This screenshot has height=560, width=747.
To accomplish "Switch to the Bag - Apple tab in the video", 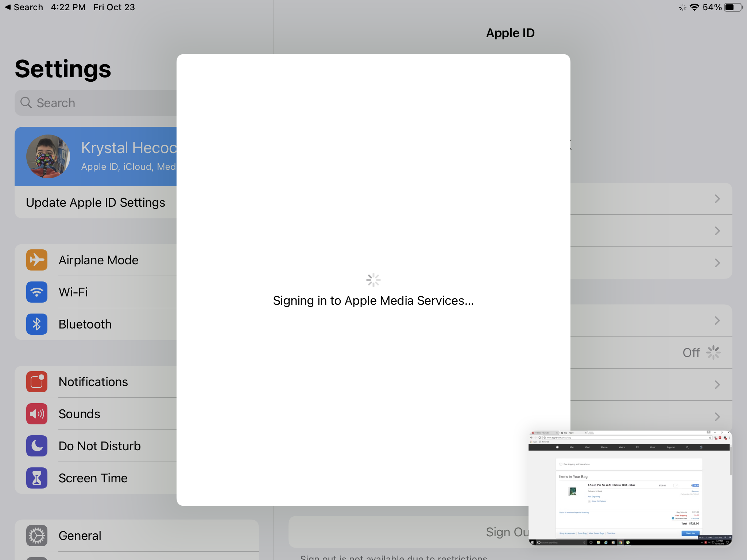I will (x=568, y=433).
